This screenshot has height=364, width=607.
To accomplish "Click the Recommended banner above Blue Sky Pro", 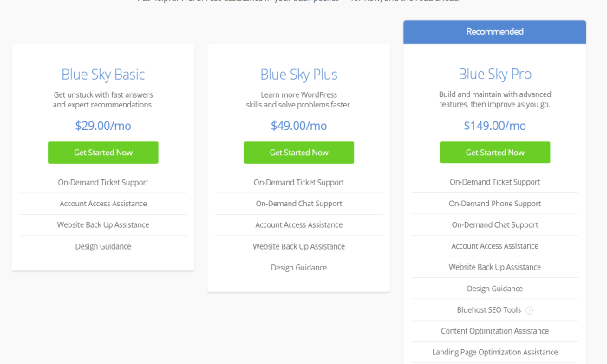I will 495,32.
